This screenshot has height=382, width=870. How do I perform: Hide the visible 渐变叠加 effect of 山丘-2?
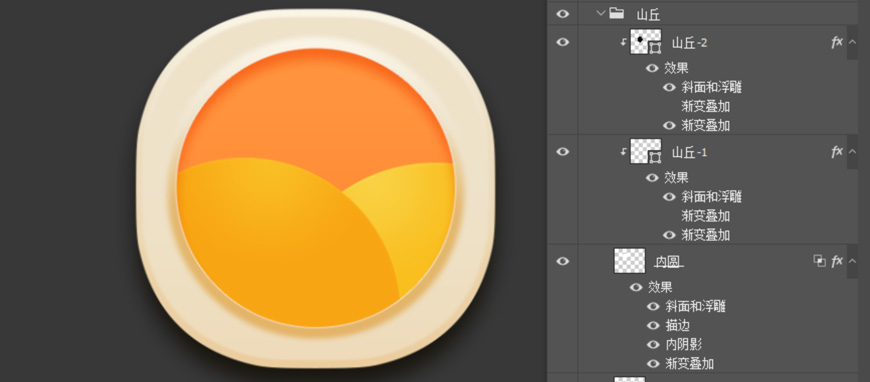(669, 125)
